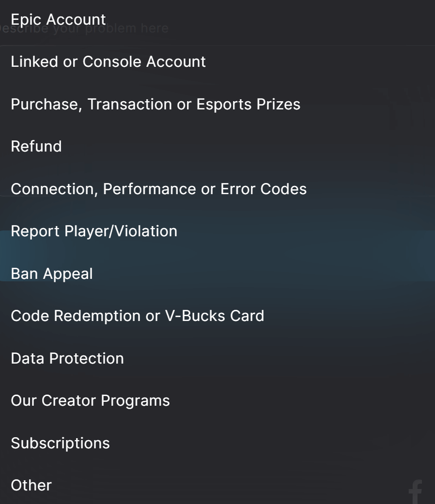Choose Other at the bottom of the list
435x504 pixels.
click(31, 485)
